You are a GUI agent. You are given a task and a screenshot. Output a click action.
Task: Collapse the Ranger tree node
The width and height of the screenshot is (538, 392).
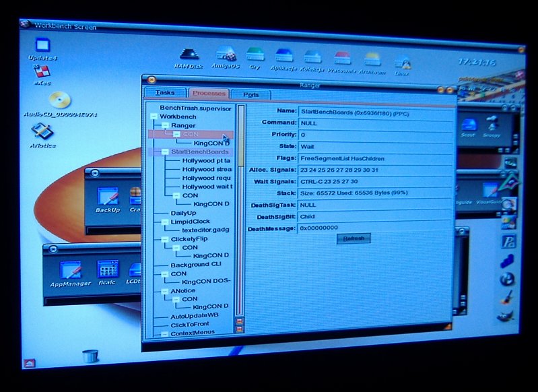coord(166,126)
